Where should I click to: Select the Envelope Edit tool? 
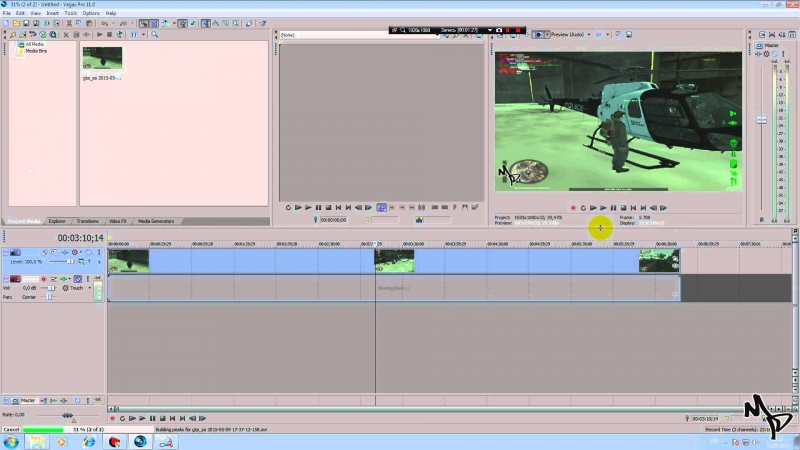[x=215, y=23]
